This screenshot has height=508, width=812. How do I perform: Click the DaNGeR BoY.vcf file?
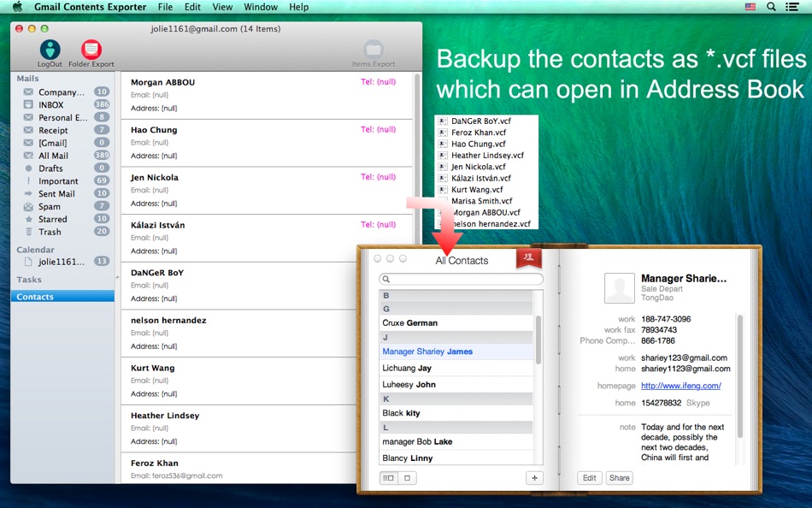tap(480, 121)
